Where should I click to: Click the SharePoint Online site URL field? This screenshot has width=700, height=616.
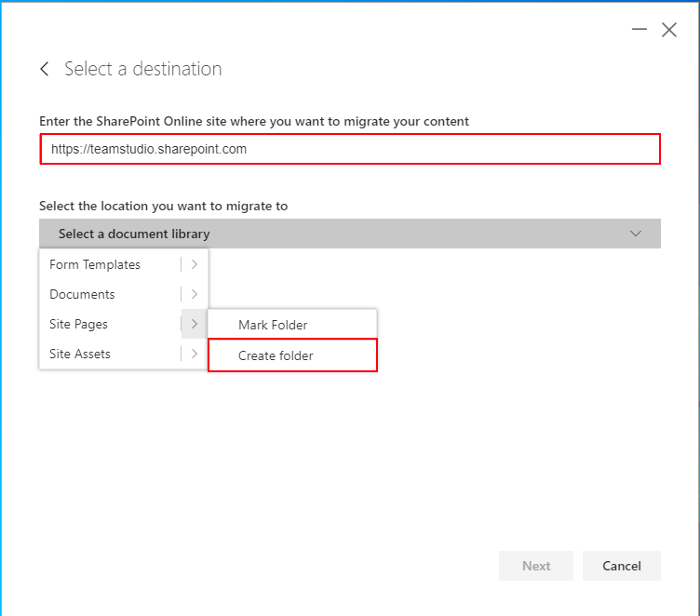[x=350, y=149]
